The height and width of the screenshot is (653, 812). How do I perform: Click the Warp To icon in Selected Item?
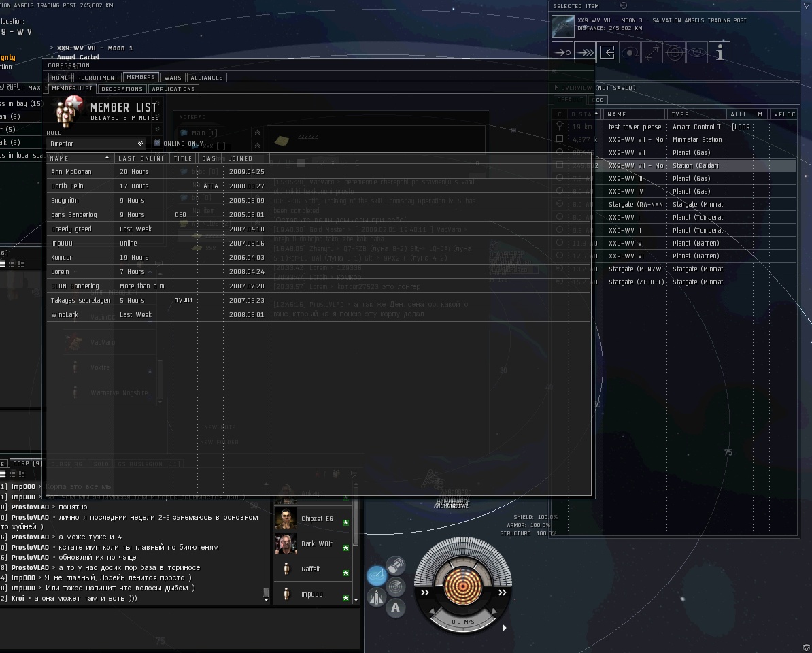585,52
